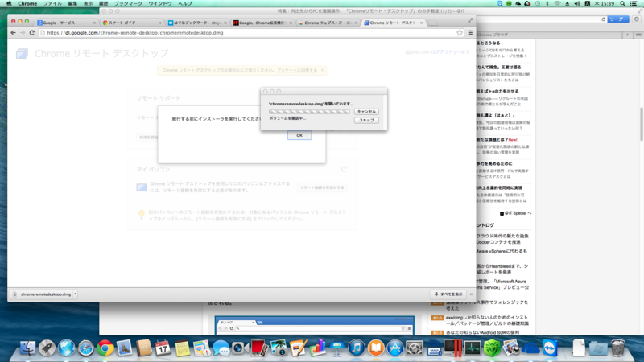
Task: Click the clock showing 木 15:39
Action: point(605,3)
